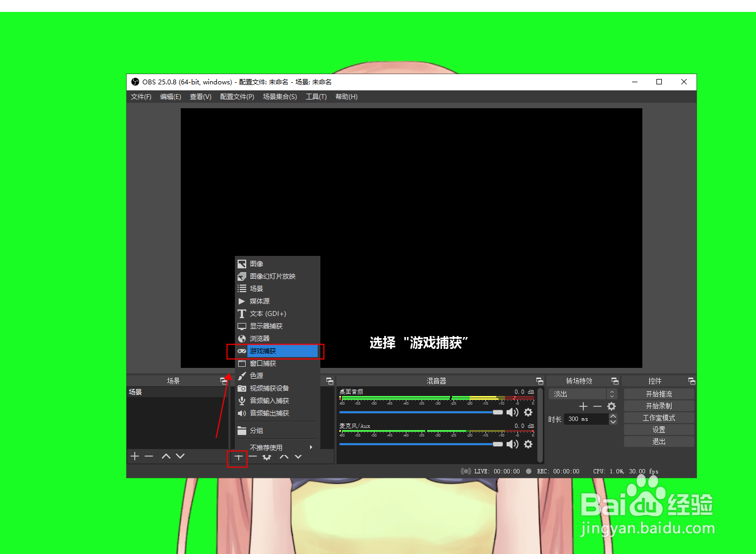Click the 浏览器 globe icon
Image resolution: width=756 pixels, height=554 pixels.
coord(242,339)
